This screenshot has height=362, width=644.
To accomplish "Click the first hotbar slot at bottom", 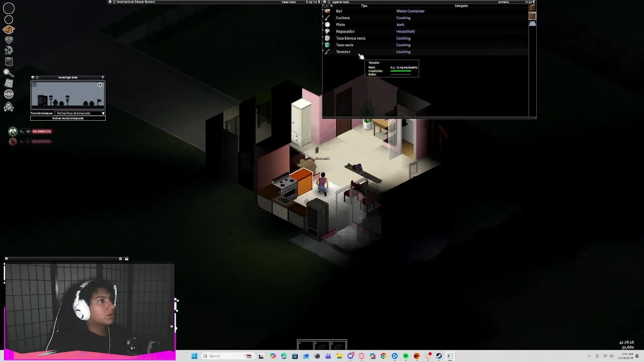I will click(305, 345).
